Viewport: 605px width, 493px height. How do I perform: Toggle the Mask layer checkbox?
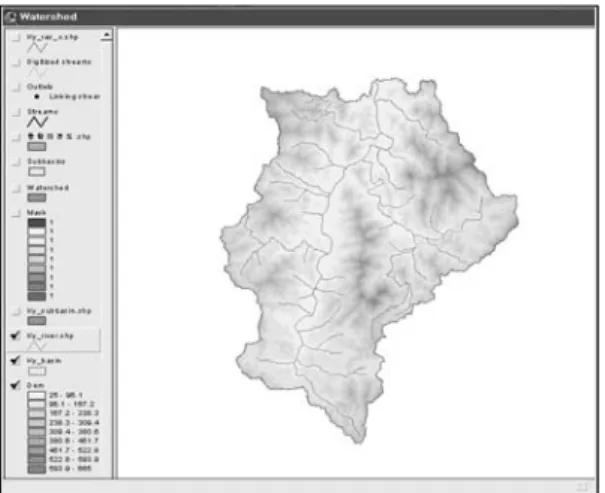tap(16, 213)
